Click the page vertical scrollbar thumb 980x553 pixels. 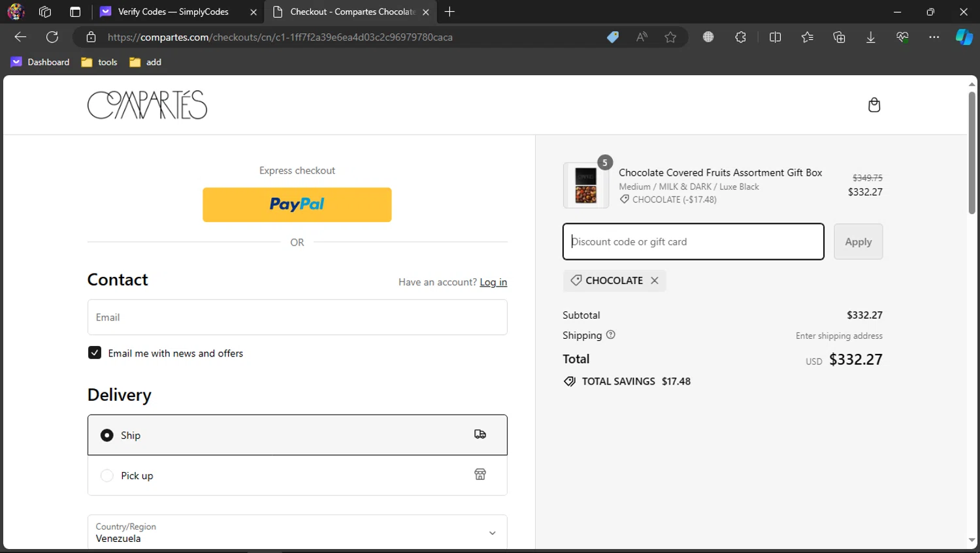972,153
